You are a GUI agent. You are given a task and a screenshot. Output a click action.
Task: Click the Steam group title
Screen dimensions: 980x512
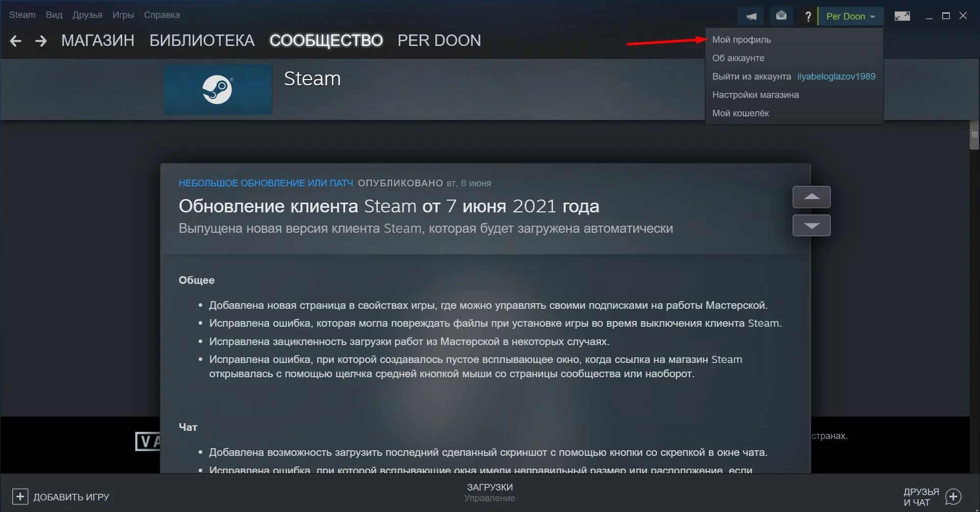tap(313, 79)
